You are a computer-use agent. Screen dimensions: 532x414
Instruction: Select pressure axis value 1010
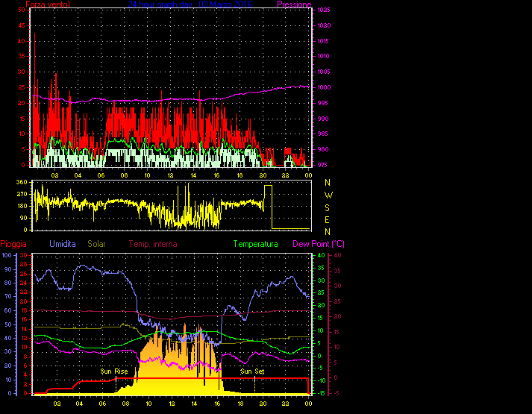(324, 56)
